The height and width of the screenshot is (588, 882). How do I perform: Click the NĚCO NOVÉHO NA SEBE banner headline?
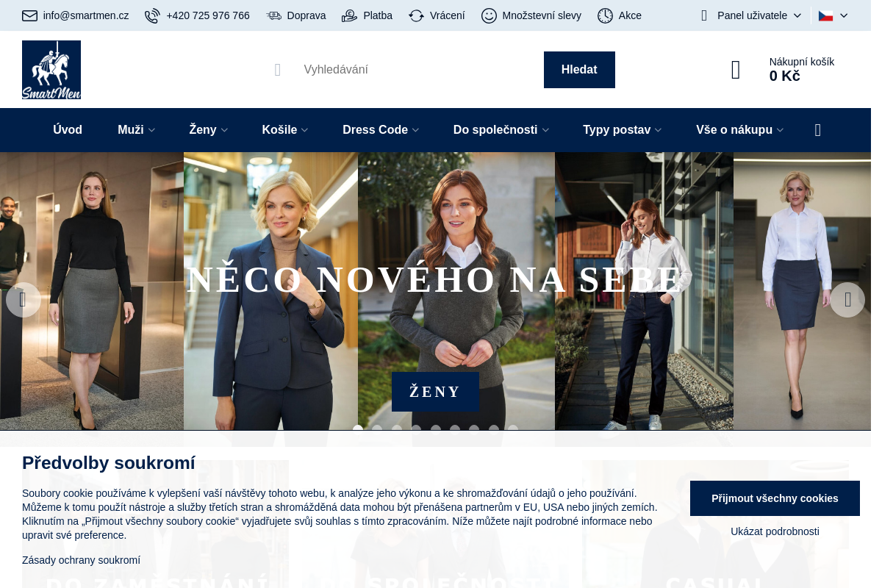point(435,280)
